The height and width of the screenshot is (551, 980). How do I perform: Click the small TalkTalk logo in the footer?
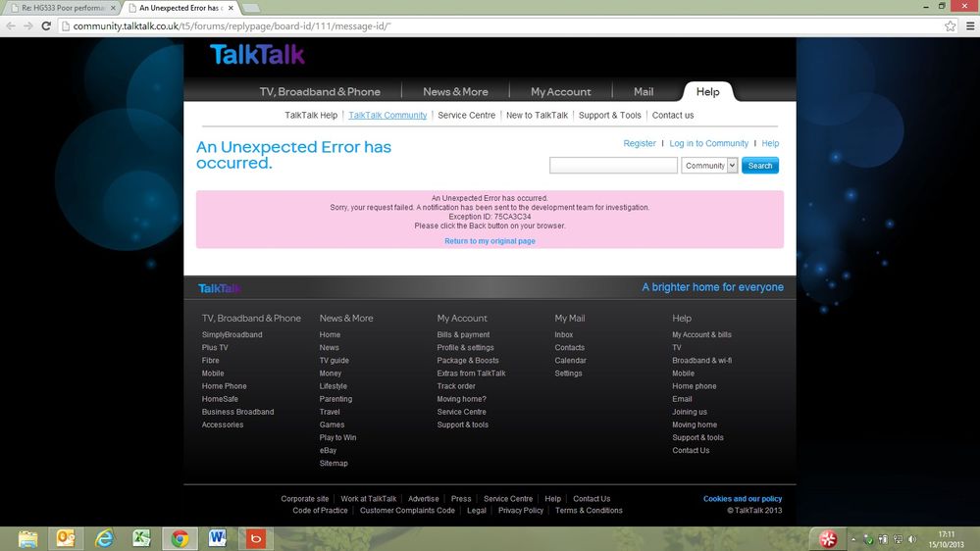tap(220, 288)
